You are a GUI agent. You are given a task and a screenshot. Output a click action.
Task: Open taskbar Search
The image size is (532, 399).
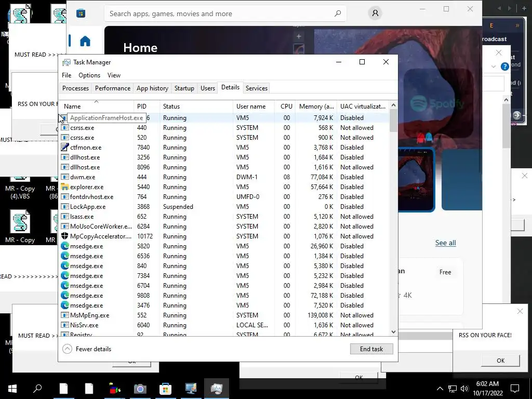(x=37, y=388)
